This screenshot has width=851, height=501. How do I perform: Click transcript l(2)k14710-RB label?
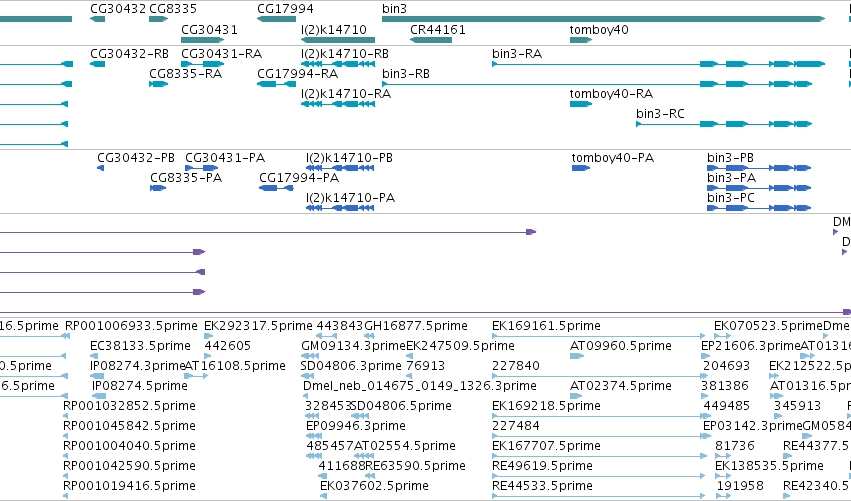pyautogui.click(x=345, y=54)
